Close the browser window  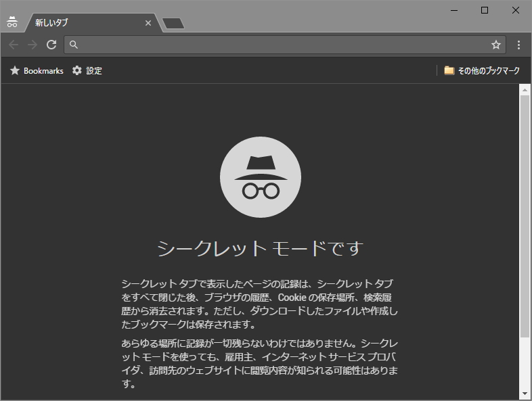(515, 11)
